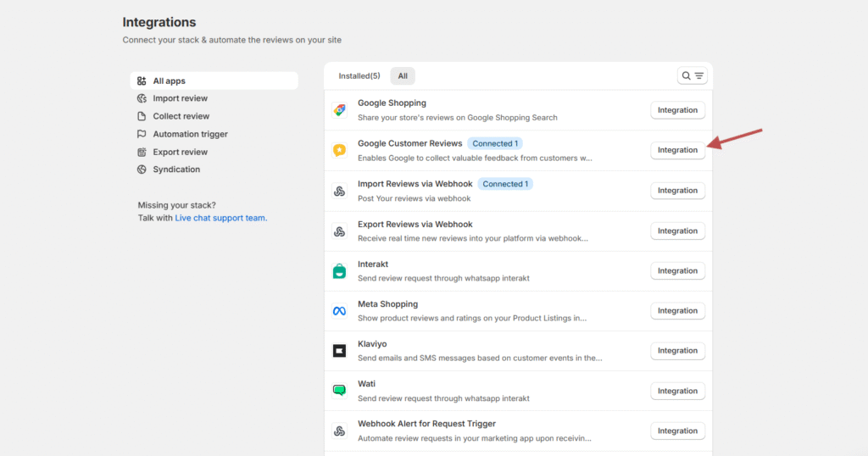Select Collect review in the sidebar

pos(181,116)
